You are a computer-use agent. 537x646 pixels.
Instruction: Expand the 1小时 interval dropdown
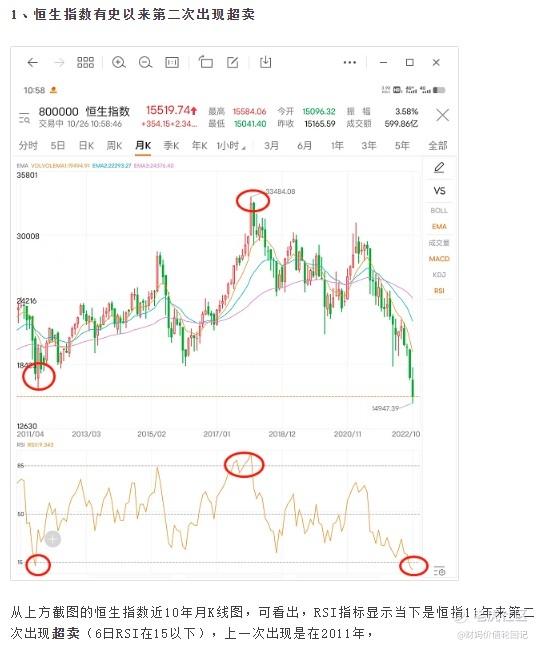pyautogui.click(x=231, y=146)
